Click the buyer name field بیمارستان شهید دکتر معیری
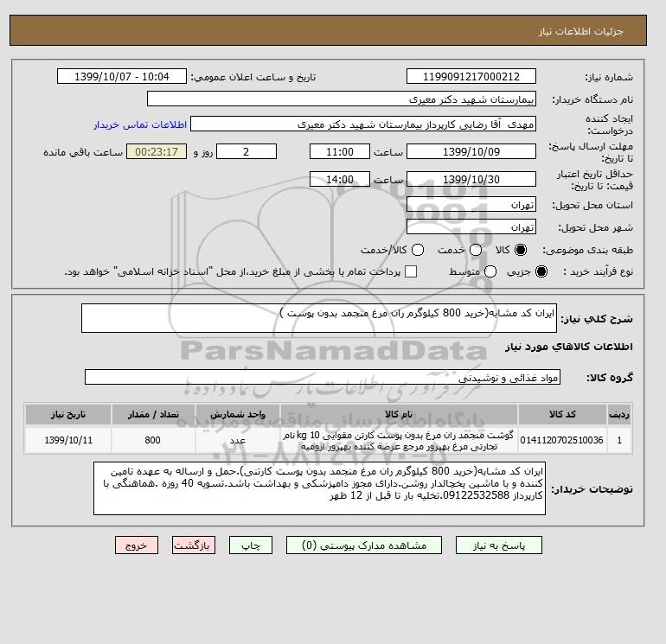This screenshot has width=666, height=644. pyautogui.click(x=342, y=99)
